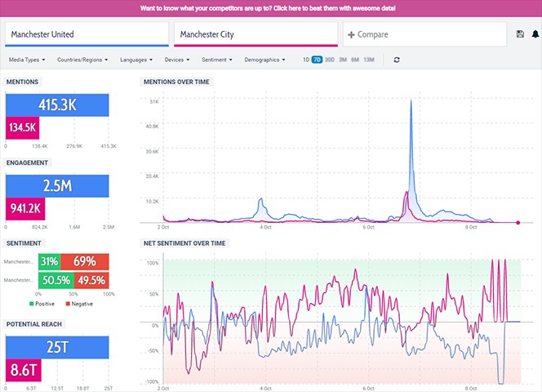Click the Manchester United search field
The height and width of the screenshot is (392, 542).
click(87, 34)
